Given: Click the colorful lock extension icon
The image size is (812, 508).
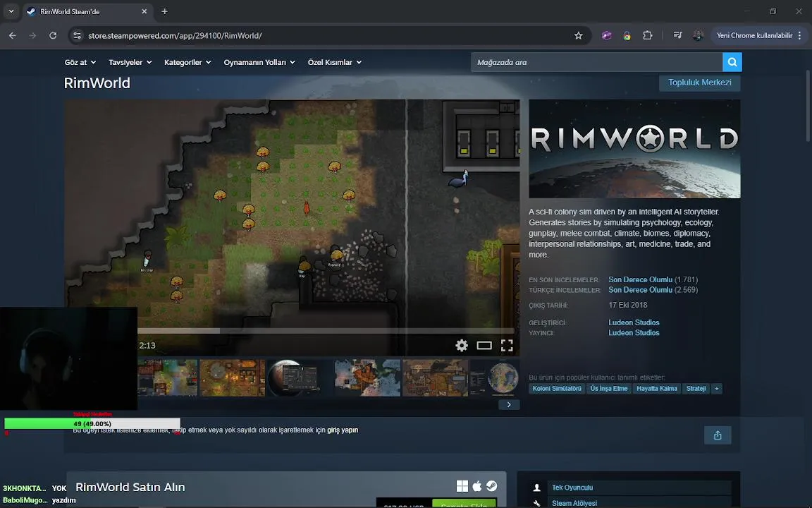Looking at the screenshot, I should 627,36.
